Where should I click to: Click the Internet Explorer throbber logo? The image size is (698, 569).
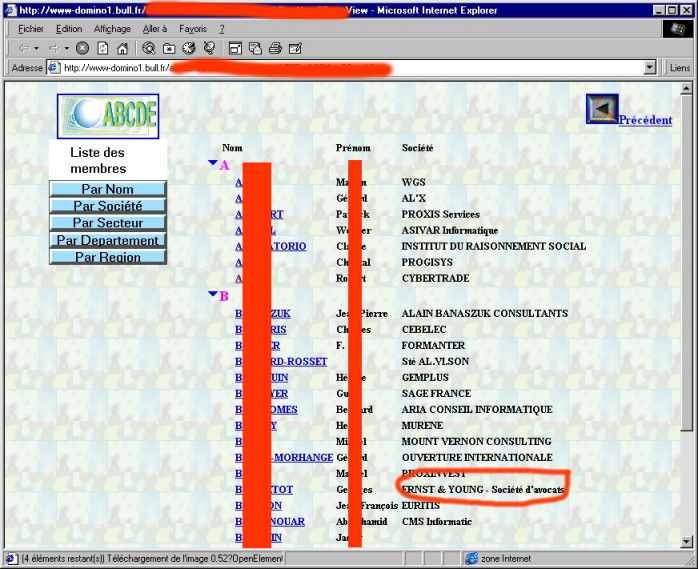[678, 29]
